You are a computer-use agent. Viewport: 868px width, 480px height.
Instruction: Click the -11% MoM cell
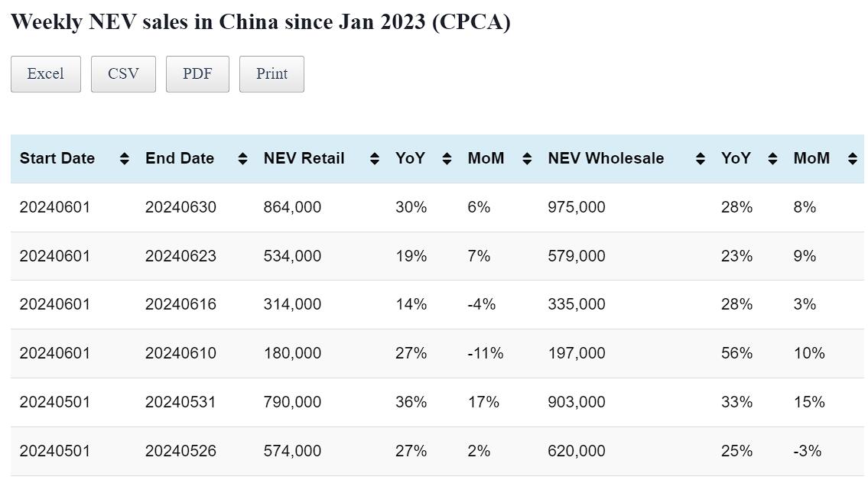click(486, 353)
